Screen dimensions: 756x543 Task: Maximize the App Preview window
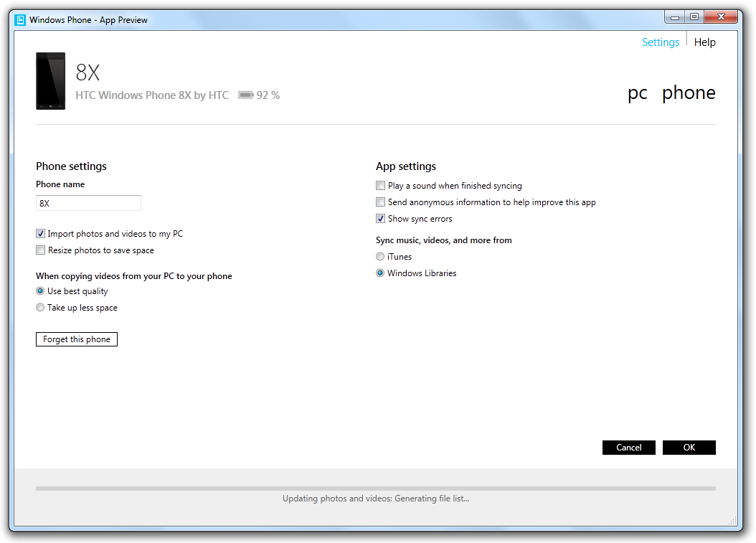point(694,17)
